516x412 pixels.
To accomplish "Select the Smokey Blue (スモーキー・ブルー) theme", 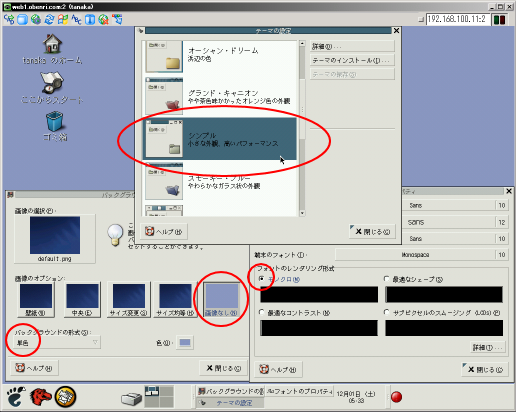I will pyautogui.click(x=220, y=181).
